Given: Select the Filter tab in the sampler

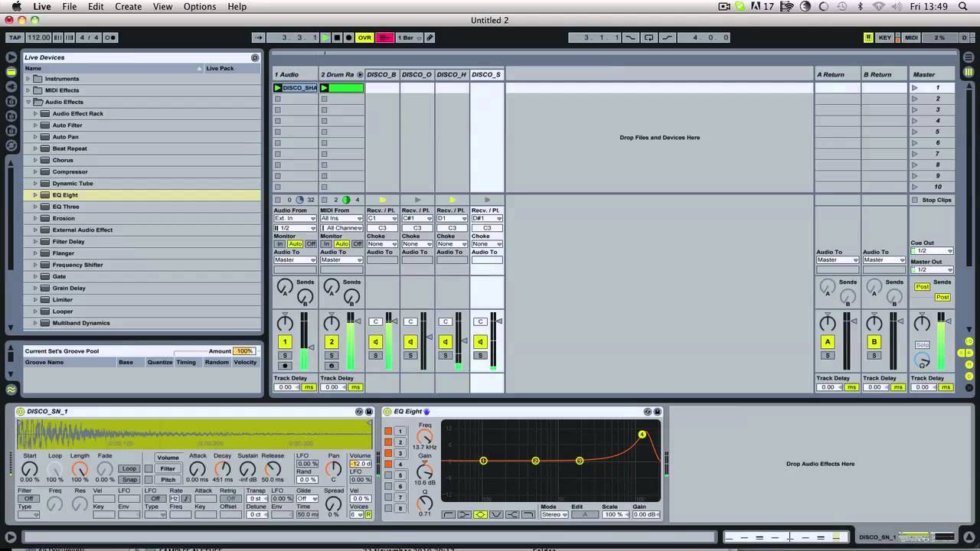Looking at the screenshot, I should 168,468.
